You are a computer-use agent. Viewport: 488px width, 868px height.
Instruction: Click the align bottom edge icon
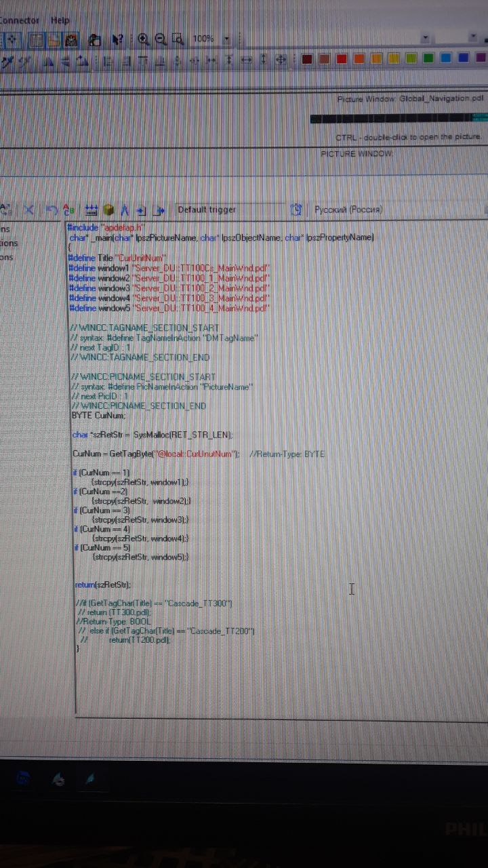160,61
